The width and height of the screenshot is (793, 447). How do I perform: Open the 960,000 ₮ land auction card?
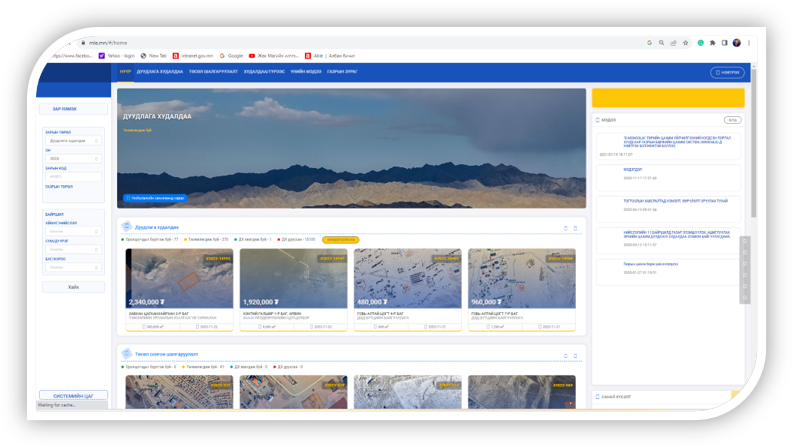(522, 290)
